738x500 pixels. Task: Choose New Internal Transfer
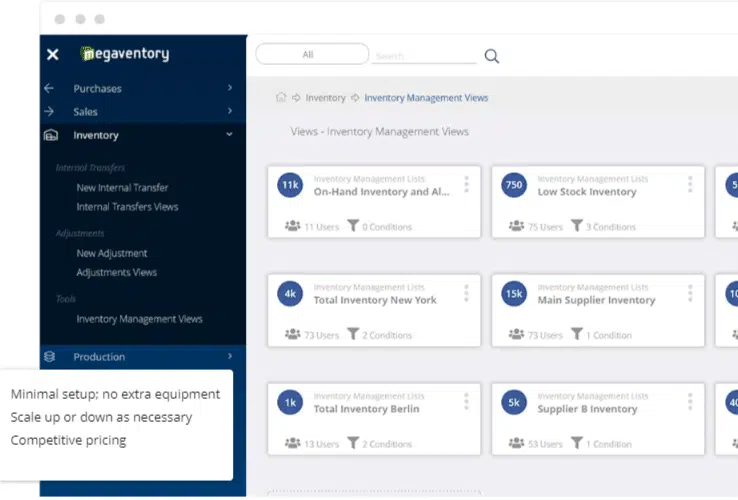[x=122, y=187]
